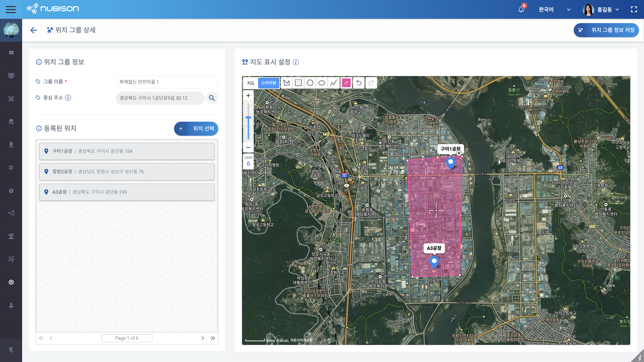Select 창원2공장 in registered locations
The height and width of the screenshot is (362, 644).
click(127, 172)
